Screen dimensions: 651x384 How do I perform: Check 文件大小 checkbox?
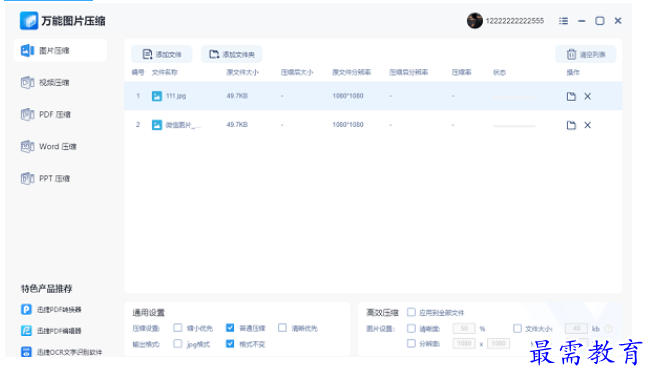[x=517, y=328]
